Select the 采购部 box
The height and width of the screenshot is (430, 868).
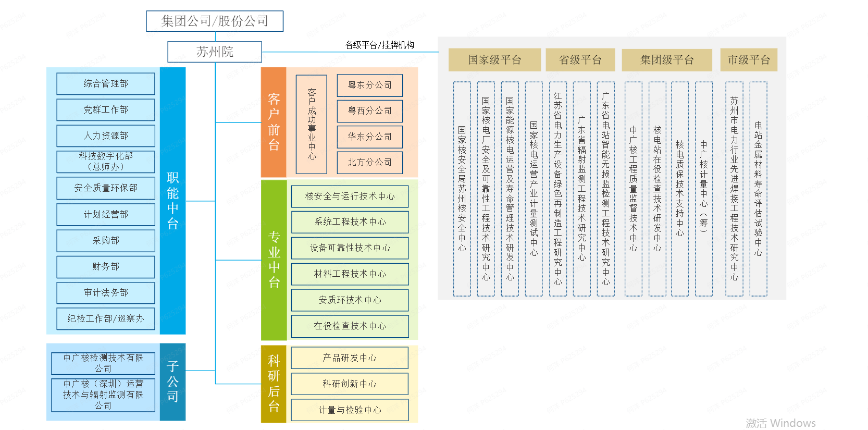[106, 240]
